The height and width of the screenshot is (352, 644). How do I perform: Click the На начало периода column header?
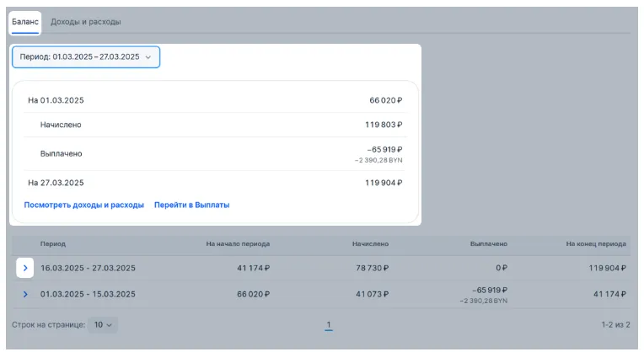pyautogui.click(x=238, y=244)
